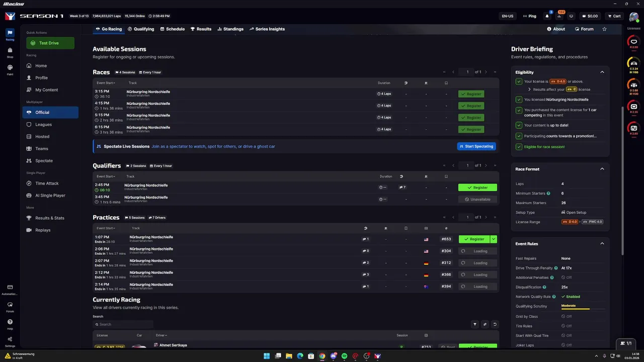Collapse the Event Rules panel
The width and height of the screenshot is (644, 362).
(x=602, y=244)
